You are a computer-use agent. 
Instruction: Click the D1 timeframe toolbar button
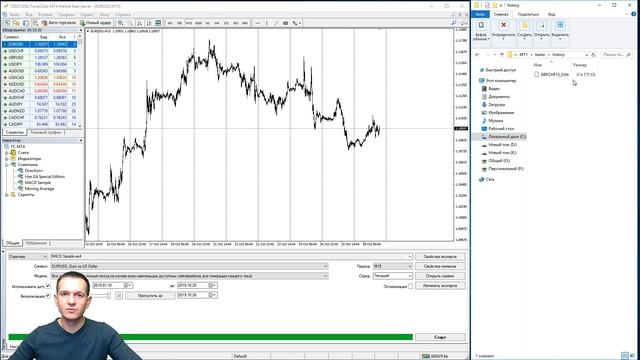[x=227, y=23]
